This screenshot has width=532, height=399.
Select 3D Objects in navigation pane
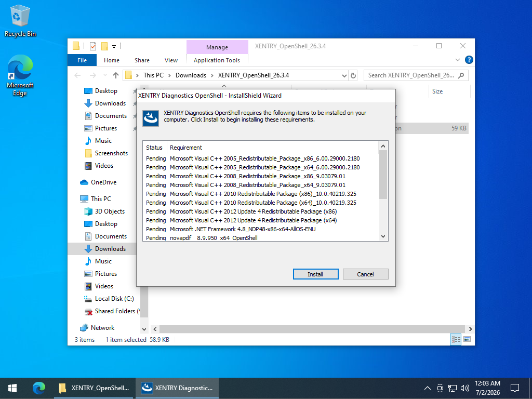[x=110, y=211]
